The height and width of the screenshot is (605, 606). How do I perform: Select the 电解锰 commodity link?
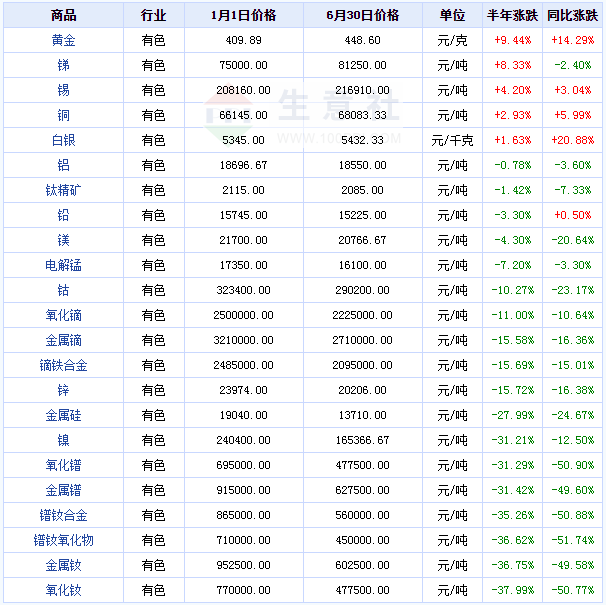pyautogui.click(x=62, y=266)
